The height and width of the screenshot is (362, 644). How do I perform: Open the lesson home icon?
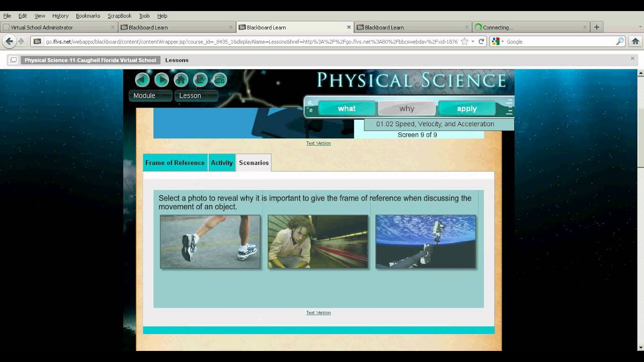pos(181,80)
